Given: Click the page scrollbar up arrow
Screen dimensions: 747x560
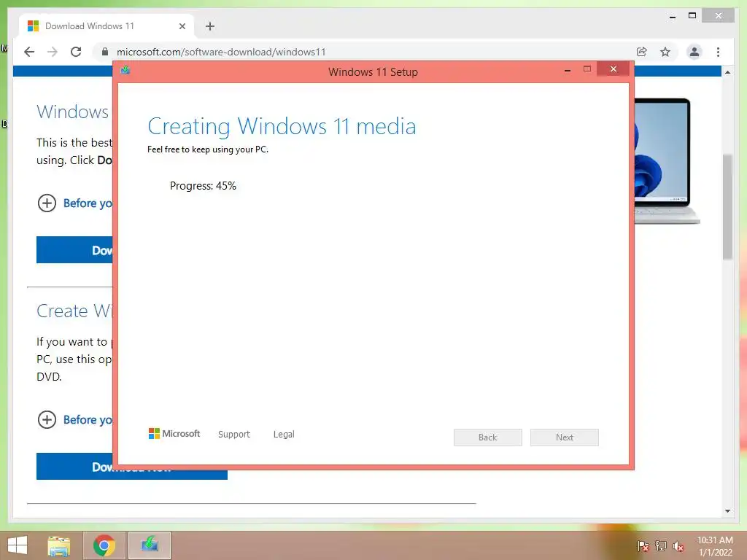Looking at the screenshot, I should [727, 72].
